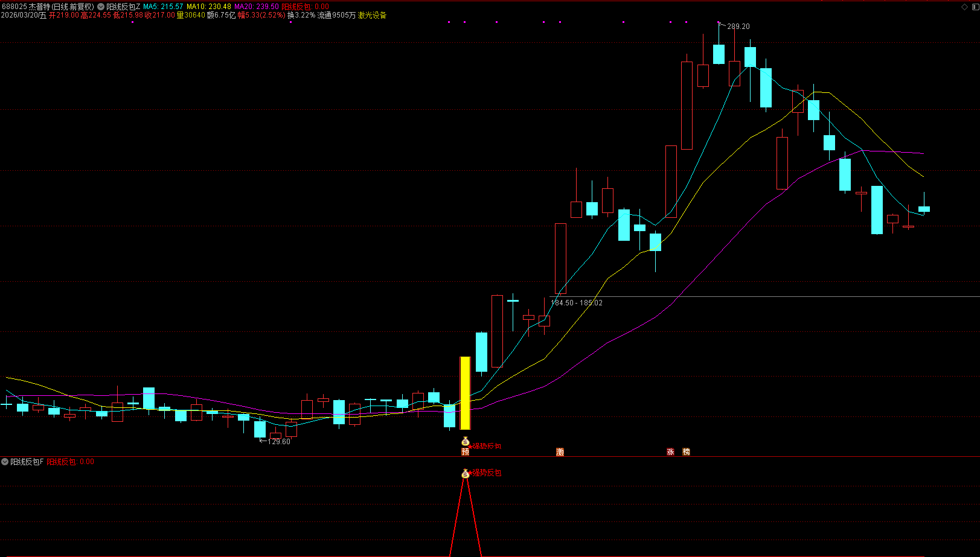Image resolution: width=980 pixels, height=557 pixels.
Task: Click the 预 event marker below the chart
Action: [x=465, y=452]
